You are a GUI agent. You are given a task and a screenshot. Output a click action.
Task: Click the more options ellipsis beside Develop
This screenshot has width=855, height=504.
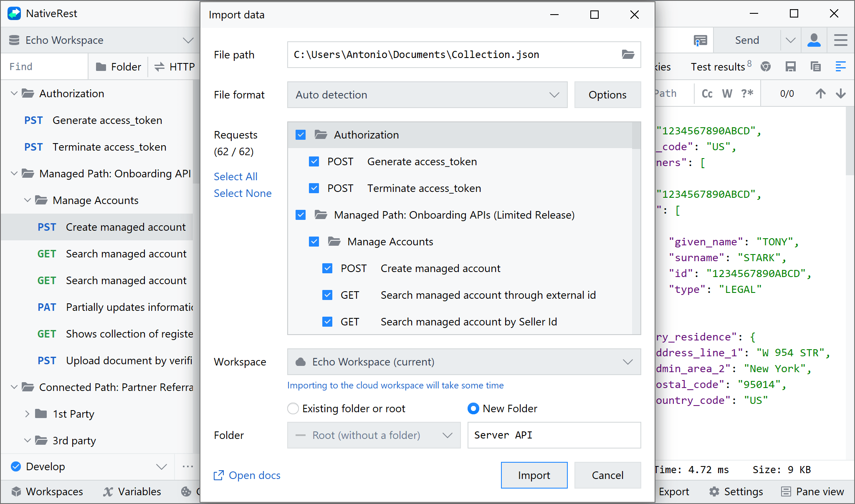pyautogui.click(x=187, y=466)
